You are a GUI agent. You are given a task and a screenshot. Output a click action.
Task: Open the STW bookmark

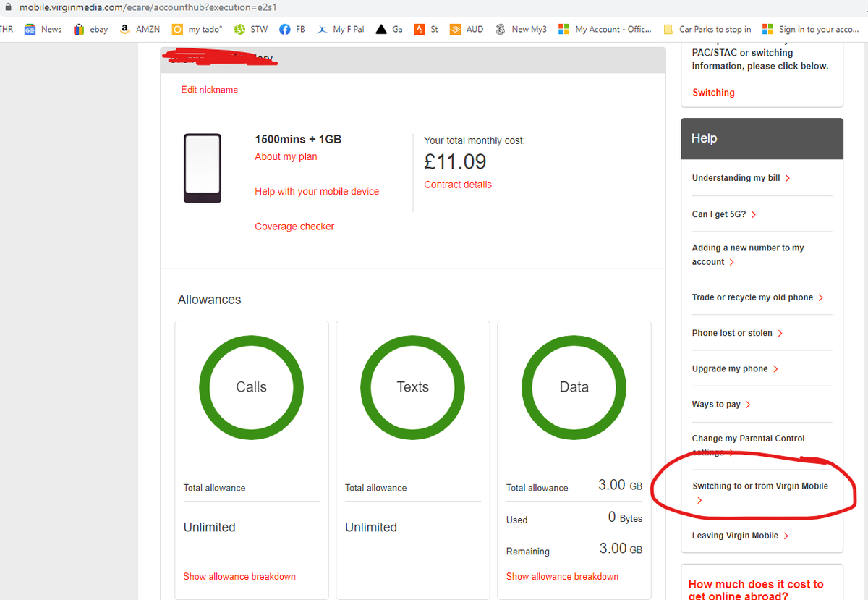[x=251, y=30]
